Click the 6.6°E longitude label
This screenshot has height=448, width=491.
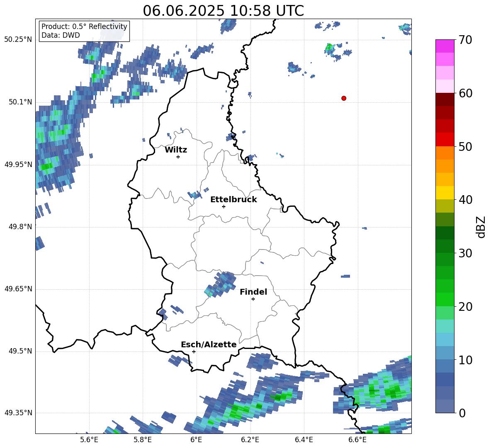pyautogui.click(x=357, y=440)
